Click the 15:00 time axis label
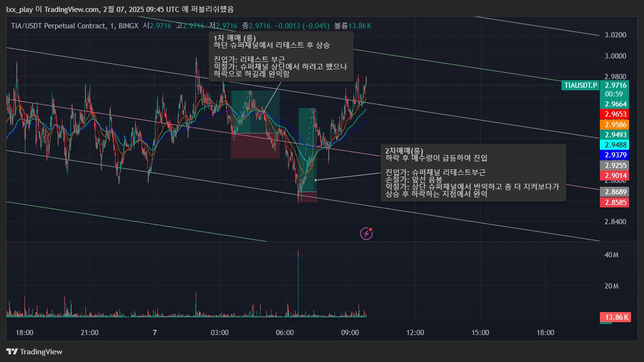Screen dimensions: 644x362 click(480, 332)
